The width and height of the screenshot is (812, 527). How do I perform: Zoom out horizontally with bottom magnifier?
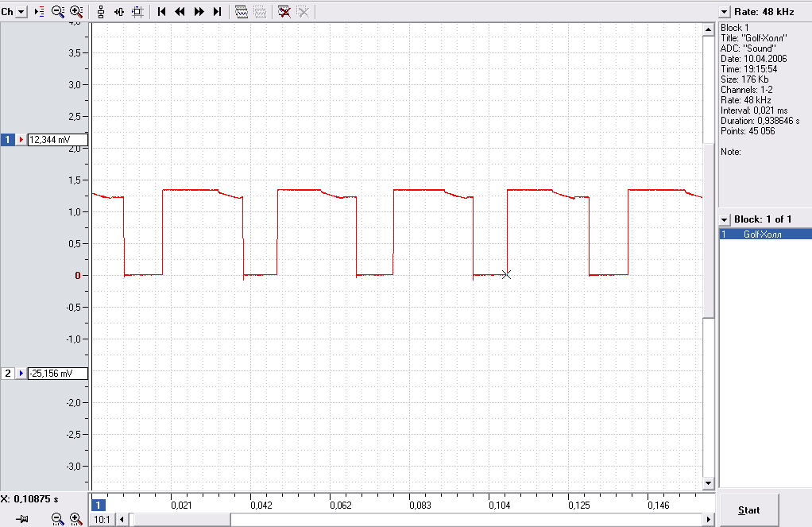[x=57, y=519]
